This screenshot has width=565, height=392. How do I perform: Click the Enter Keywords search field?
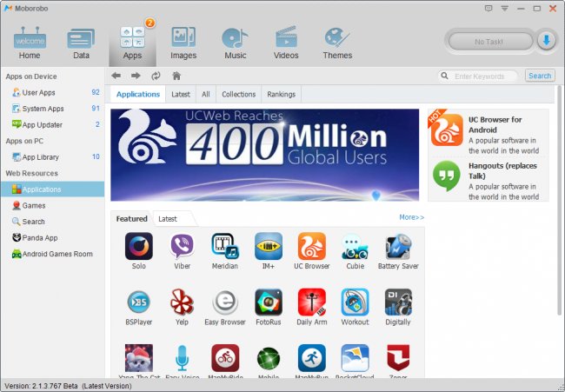[478, 76]
